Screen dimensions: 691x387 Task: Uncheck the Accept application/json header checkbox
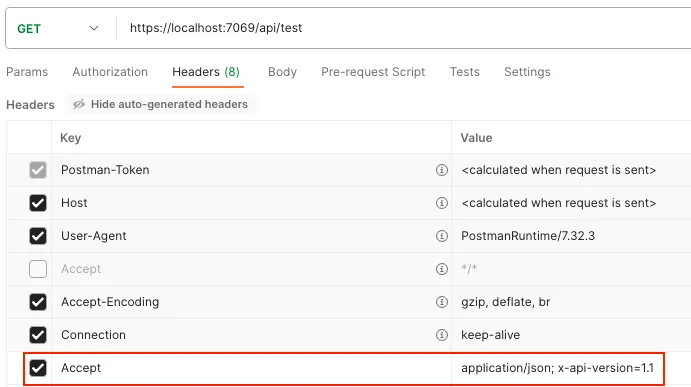(38, 368)
